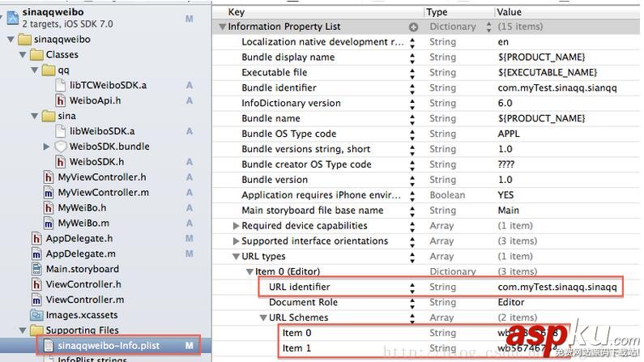Screen dimensions: 644x362
Task: Collapse the URL types array
Action: point(236,257)
